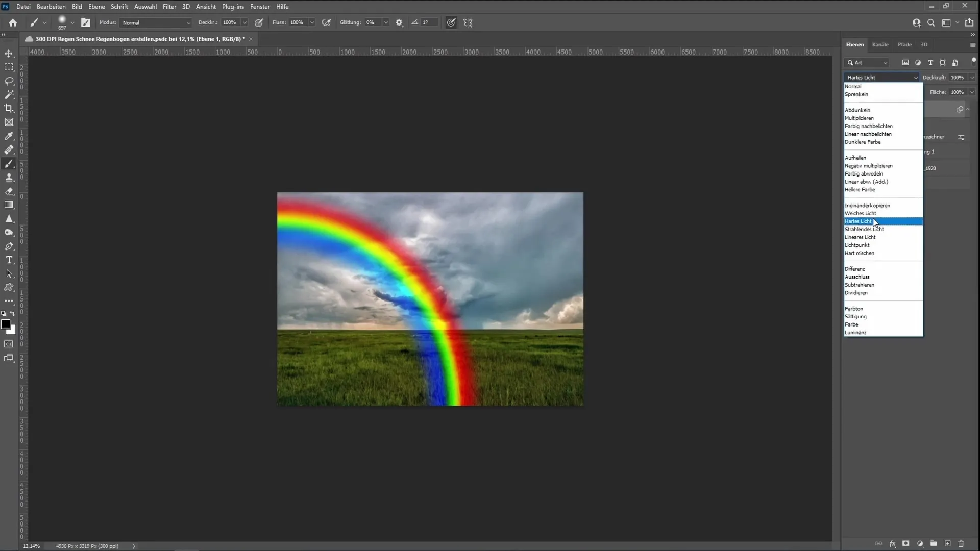The height and width of the screenshot is (551, 980).
Task: Select the Magic Wand tool
Action: 9,95
